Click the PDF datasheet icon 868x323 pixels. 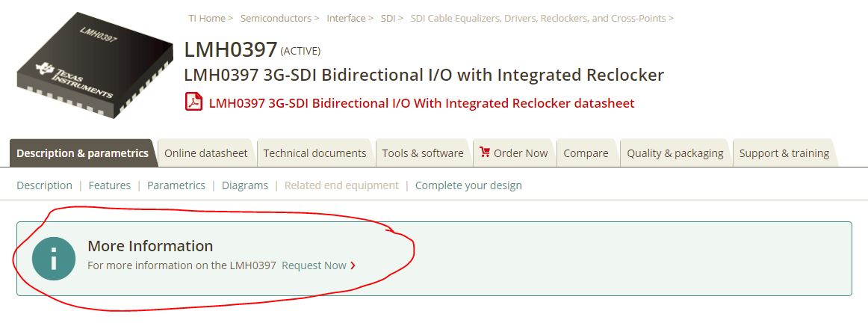pyautogui.click(x=194, y=102)
